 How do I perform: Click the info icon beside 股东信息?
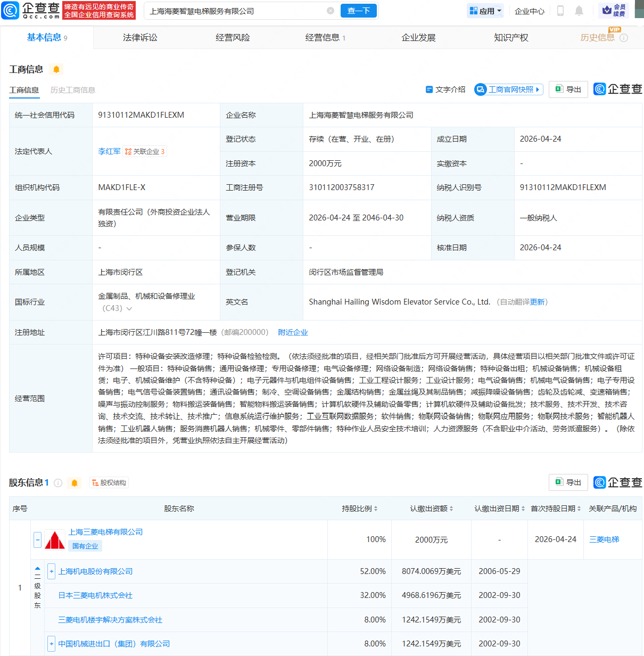58,482
